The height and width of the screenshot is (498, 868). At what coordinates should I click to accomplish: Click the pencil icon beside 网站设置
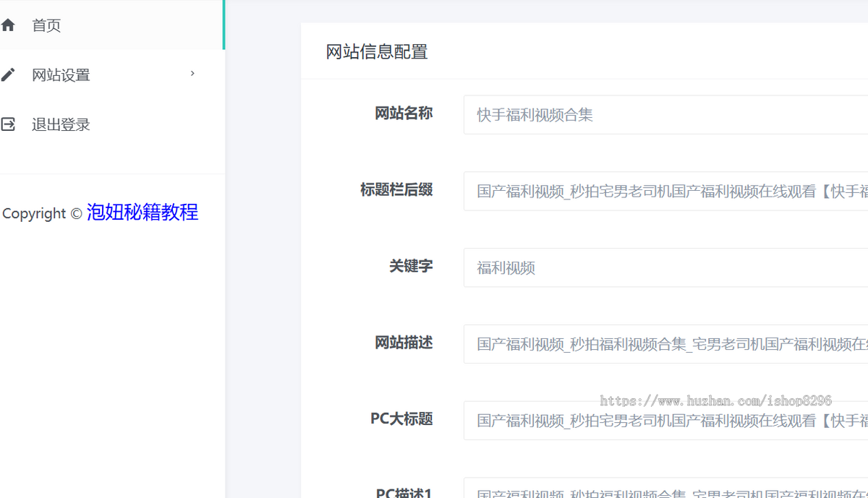7,74
